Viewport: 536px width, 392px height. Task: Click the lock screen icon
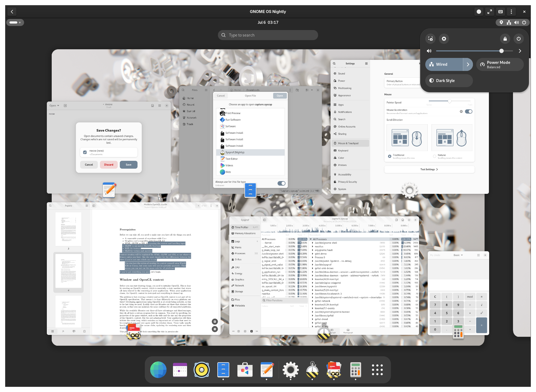505,39
